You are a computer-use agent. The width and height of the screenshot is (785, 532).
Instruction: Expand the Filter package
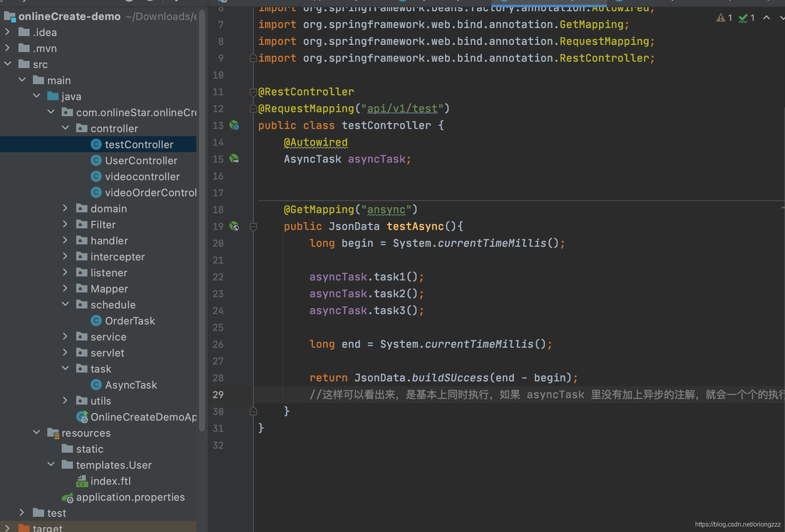coord(65,224)
